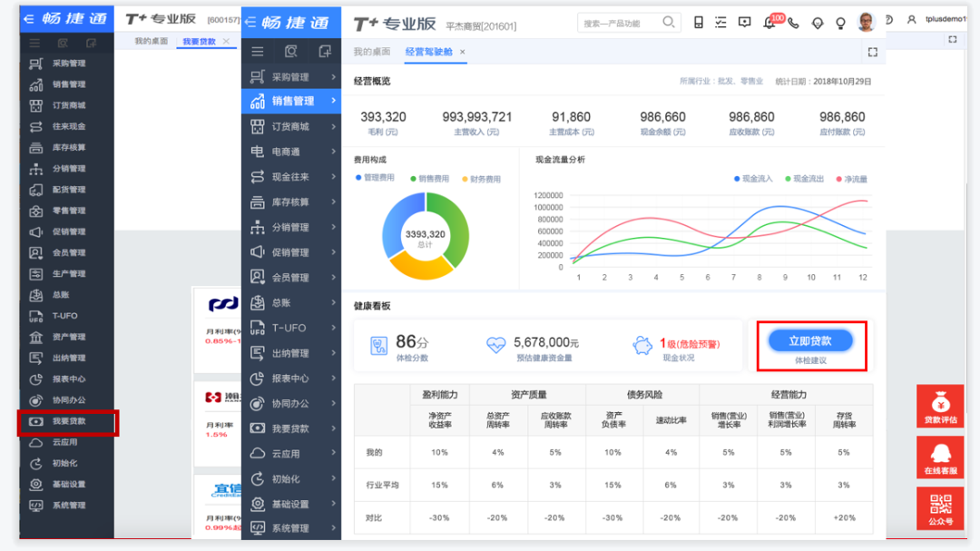Expand 现金往来 submenu arrow
The image size is (980, 551).
(334, 176)
